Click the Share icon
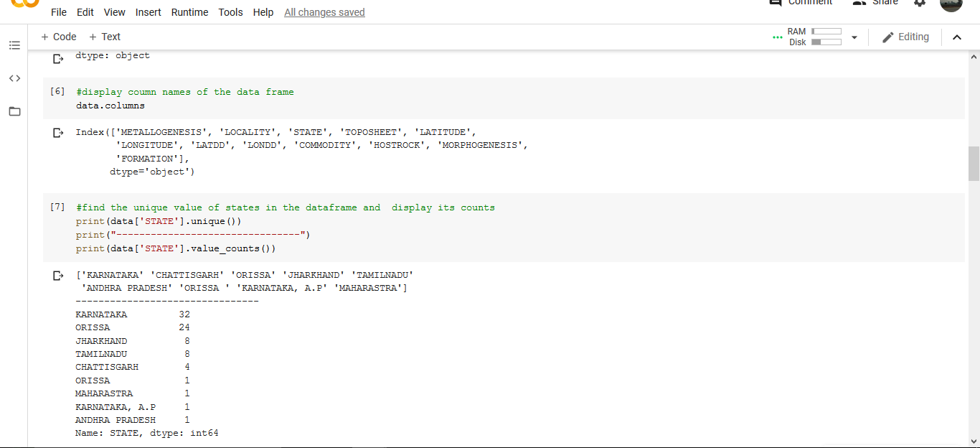Viewport: 980px width, 448px height. pyautogui.click(x=858, y=4)
